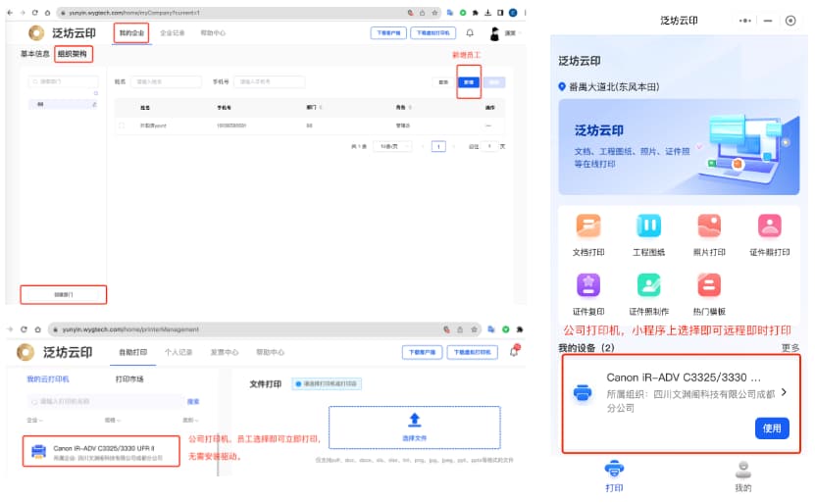Reload the top browser page
The width and height of the screenshot is (815, 504).
35,13
